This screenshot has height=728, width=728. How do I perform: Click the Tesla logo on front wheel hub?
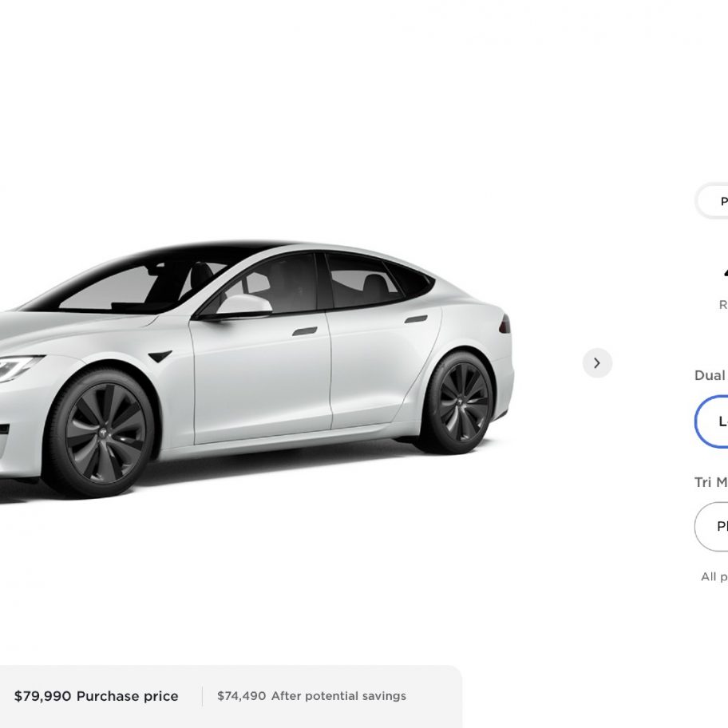106,433
